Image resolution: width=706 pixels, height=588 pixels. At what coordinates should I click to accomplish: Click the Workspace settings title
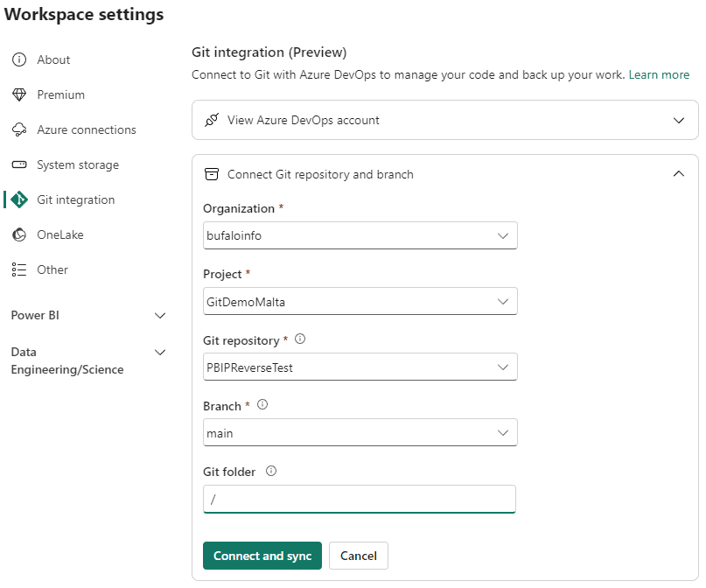[84, 14]
